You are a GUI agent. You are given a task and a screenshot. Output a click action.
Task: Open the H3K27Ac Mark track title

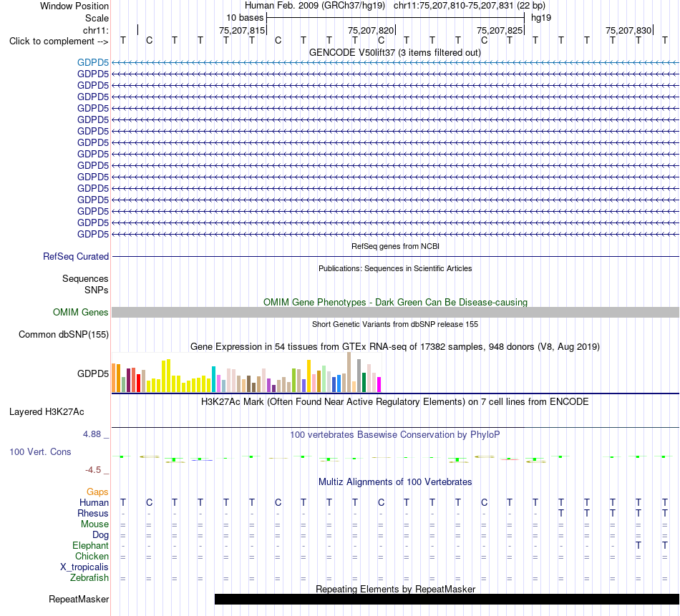coord(395,401)
